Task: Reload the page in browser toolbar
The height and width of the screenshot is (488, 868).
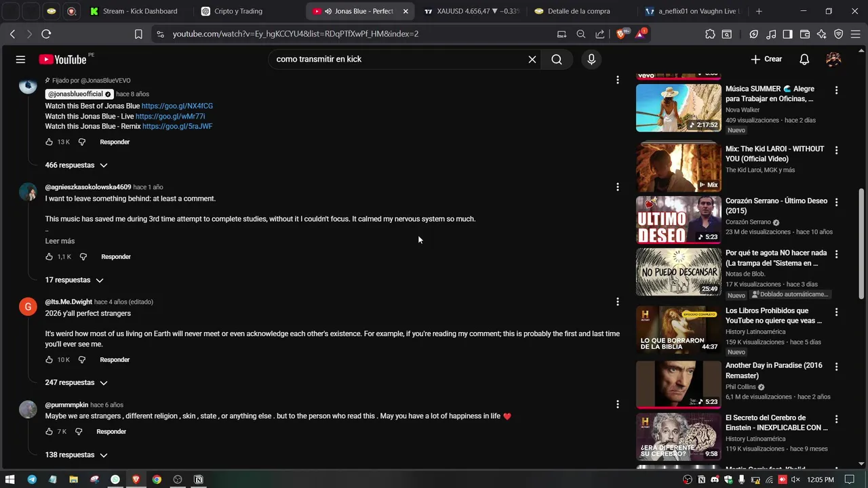Action: click(x=46, y=34)
